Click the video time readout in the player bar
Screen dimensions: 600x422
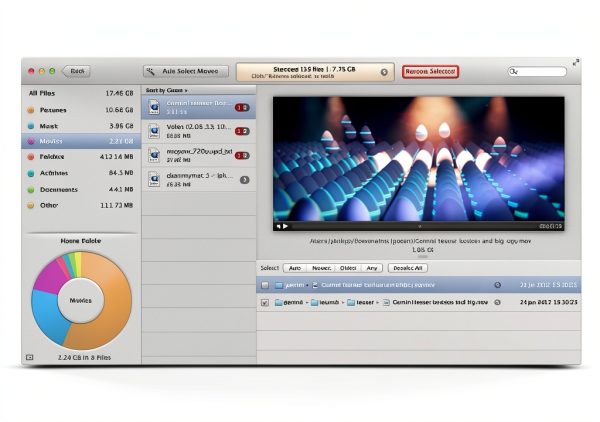click(x=551, y=226)
